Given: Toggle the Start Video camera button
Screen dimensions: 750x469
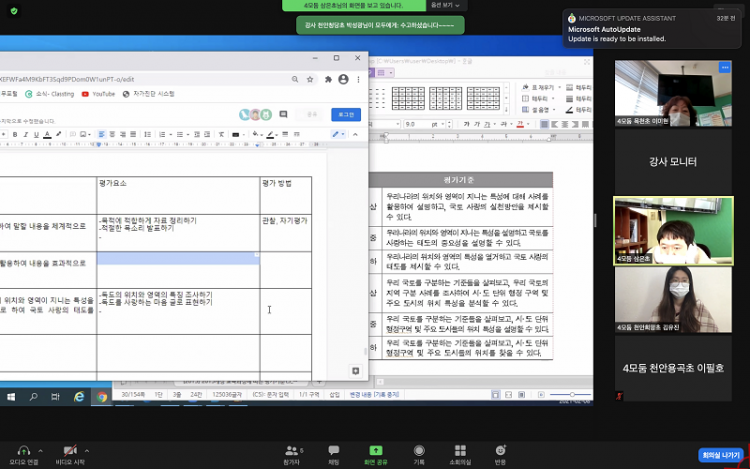Looking at the screenshot, I should click(x=69, y=453).
